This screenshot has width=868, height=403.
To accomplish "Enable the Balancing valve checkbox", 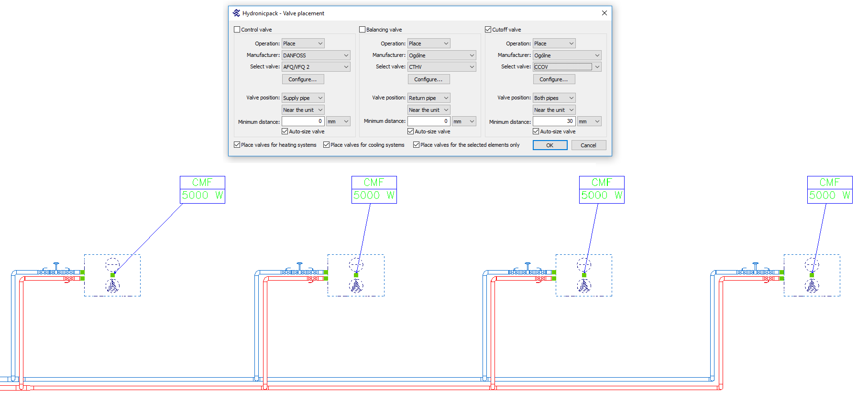I will tap(363, 30).
